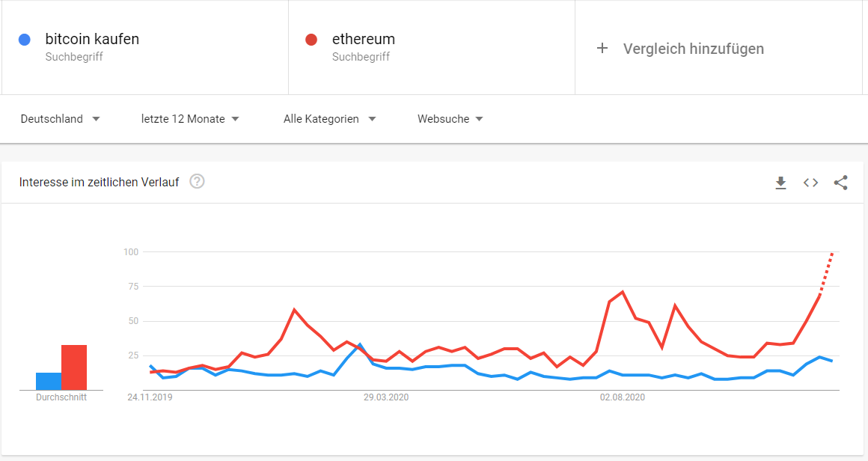
Task: Click the 02.08.2020 date label on axis
Action: click(623, 397)
